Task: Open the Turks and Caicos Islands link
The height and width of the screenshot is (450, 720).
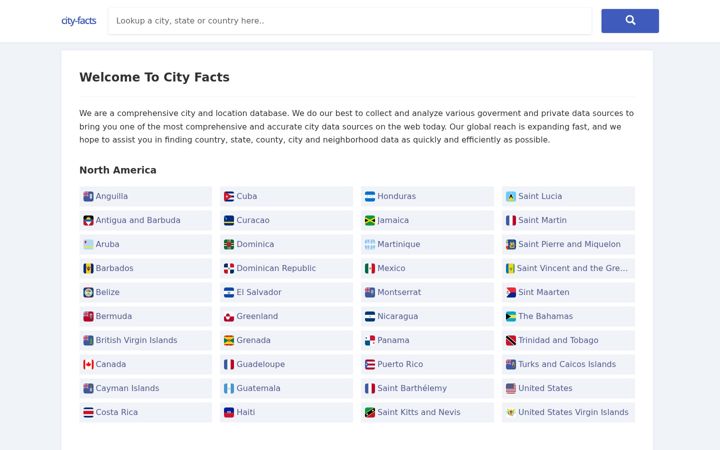Action: pyautogui.click(x=568, y=365)
